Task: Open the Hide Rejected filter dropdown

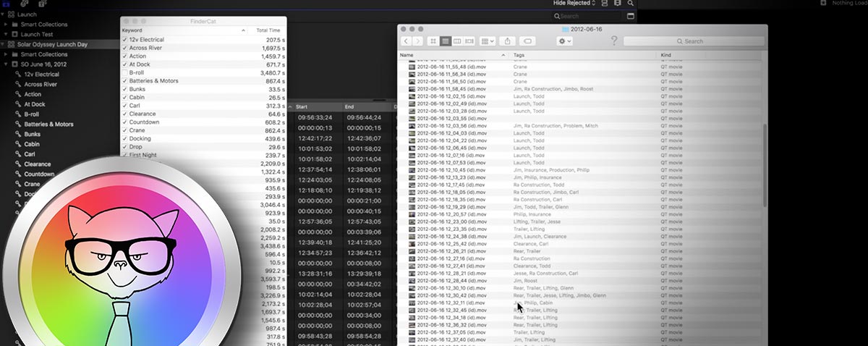Action: pos(574,3)
